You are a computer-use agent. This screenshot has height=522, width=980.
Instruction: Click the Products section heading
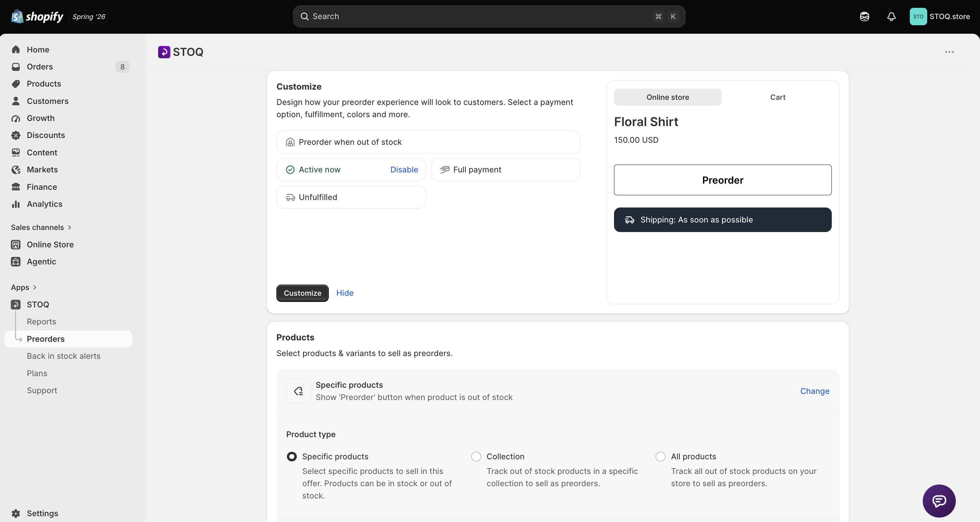(x=295, y=337)
